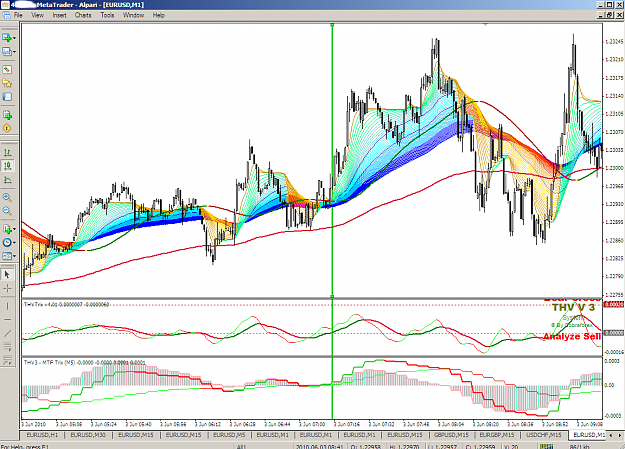Image resolution: width=625 pixels, height=449 pixels.
Task: Zoom out of the chart
Action: 7,211
